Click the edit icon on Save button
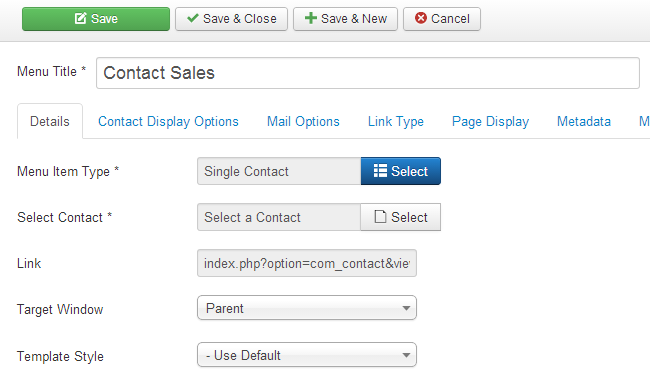 point(80,18)
